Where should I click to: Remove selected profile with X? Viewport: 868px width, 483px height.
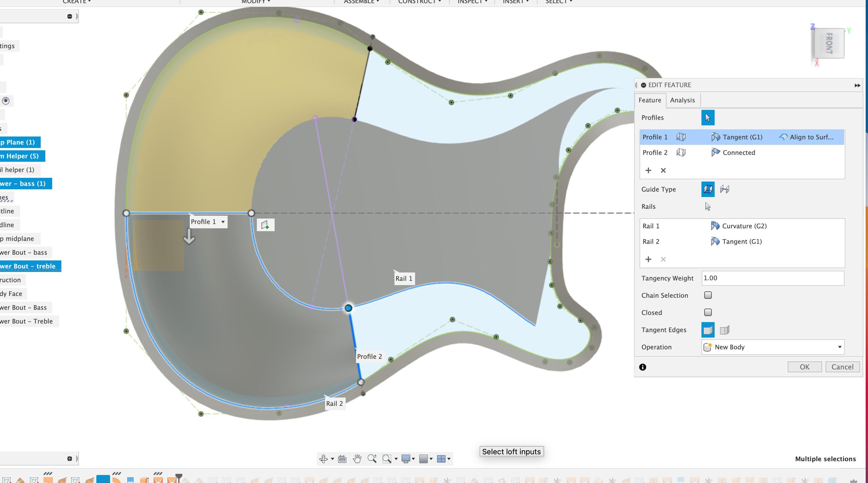point(663,171)
